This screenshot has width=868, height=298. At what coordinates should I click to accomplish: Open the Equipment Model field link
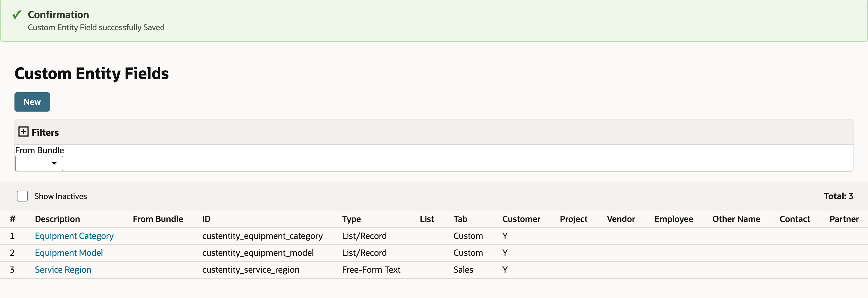[x=69, y=253]
